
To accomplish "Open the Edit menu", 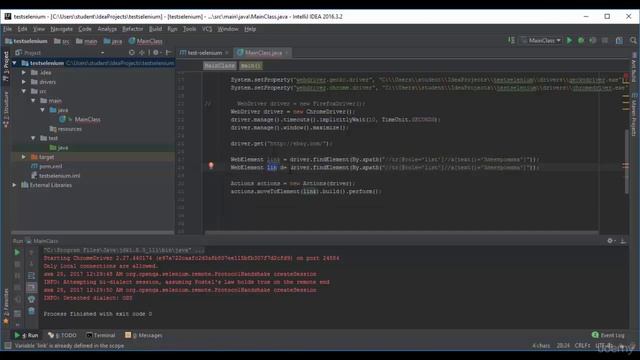I will 22,29.
